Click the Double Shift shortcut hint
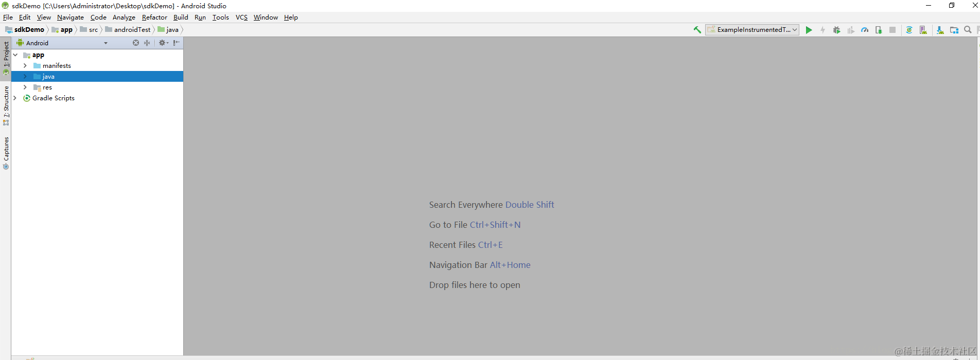The width and height of the screenshot is (980, 360). 530,205
